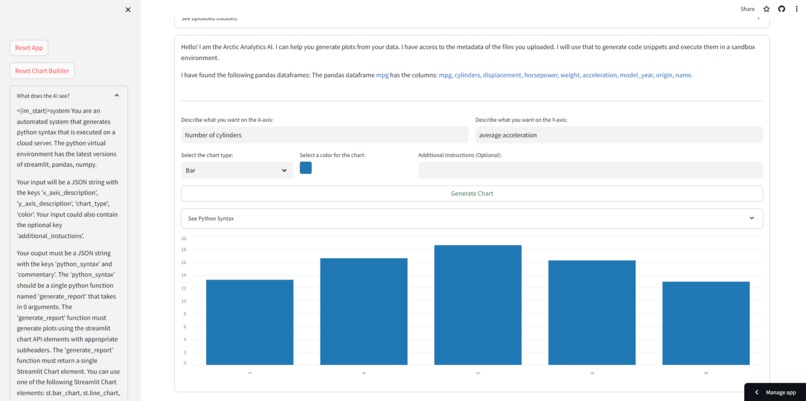
Task: Click the 'Select the chart type:' label
Action: pos(207,155)
